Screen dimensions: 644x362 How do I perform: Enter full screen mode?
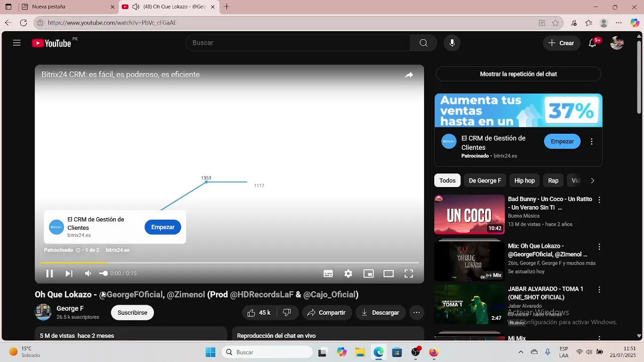coord(409,274)
